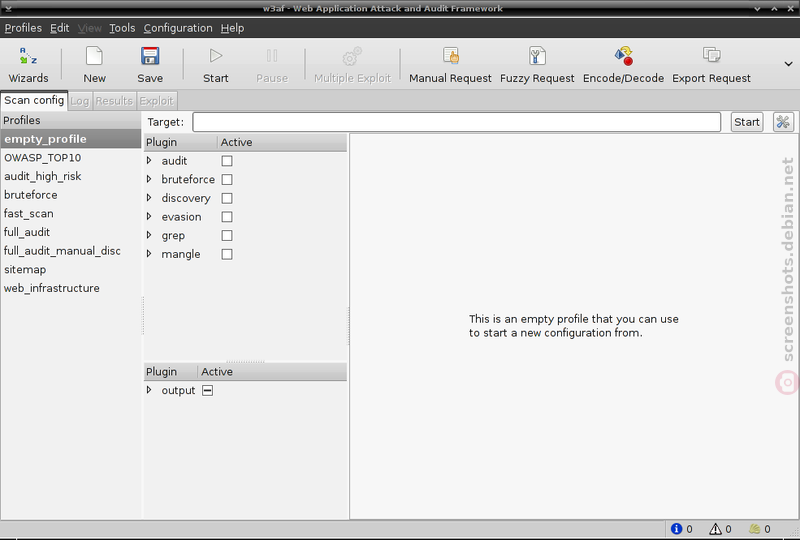800x540 pixels.
Task: Click the Profiles column header
Action: pos(70,120)
